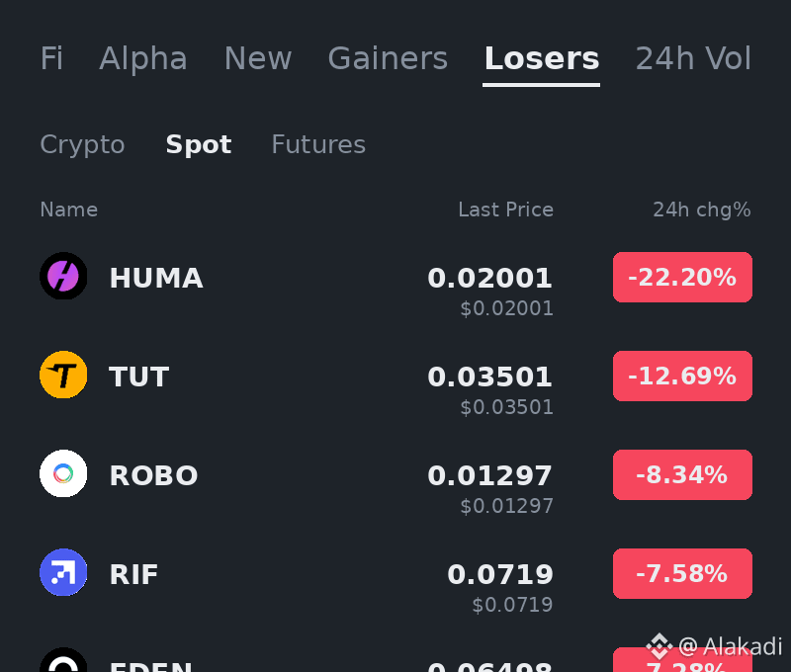
Task: Tap the -12.69% change badge for TUT
Action: pyautogui.click(x=682, y=377)
